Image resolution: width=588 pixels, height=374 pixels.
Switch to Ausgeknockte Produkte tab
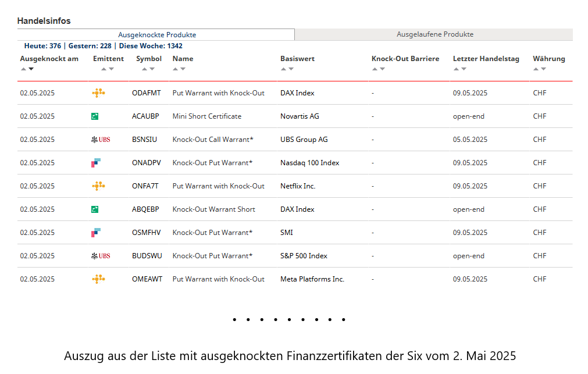(156, 34)
